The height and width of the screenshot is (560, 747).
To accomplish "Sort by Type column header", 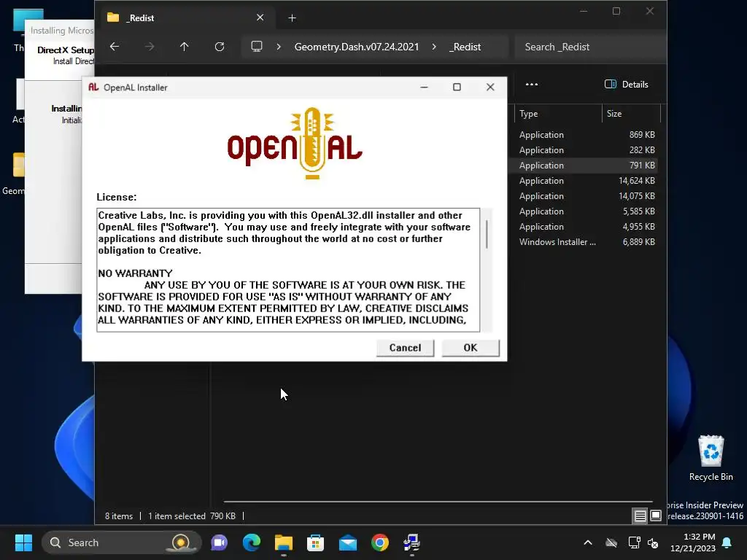I will 558,113.
